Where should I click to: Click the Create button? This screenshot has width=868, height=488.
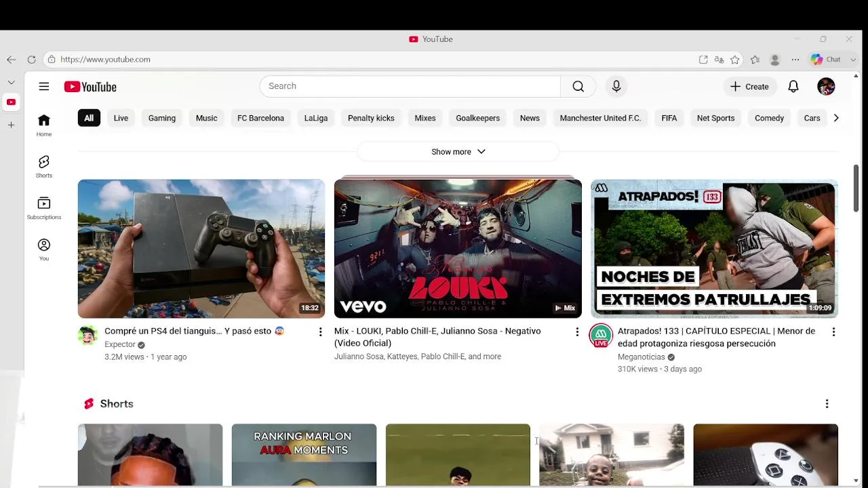(x=749, y=87)
